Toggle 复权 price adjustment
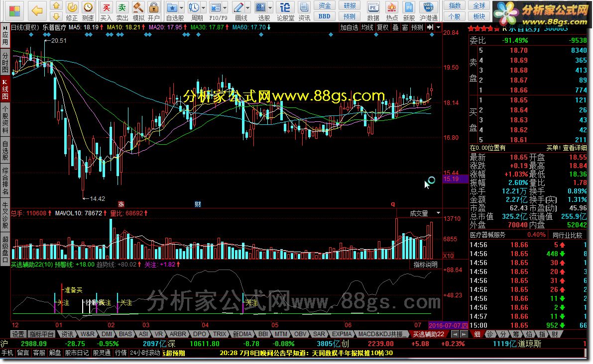The width and height of the screenshot is (593, 364). tap(383, 27)
